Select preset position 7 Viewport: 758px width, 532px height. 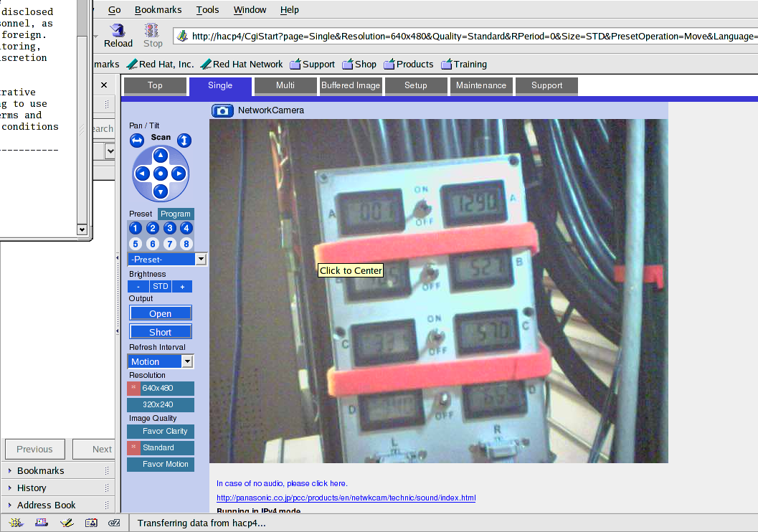pos(169,244)
